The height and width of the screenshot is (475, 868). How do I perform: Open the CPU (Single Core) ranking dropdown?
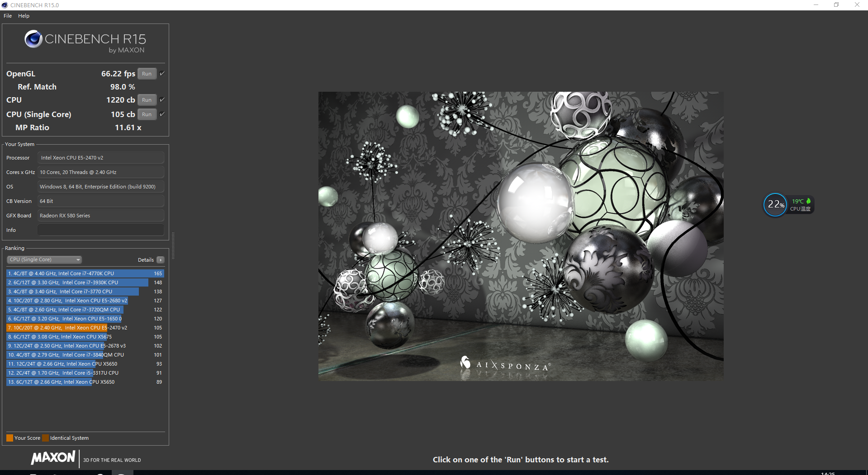click(x=44, y=259)
